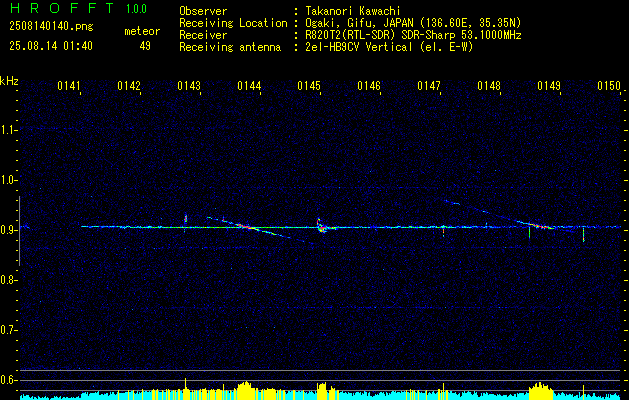Click the short vertical echo near 0143
The image size is (629, 400).
[185, 219]
